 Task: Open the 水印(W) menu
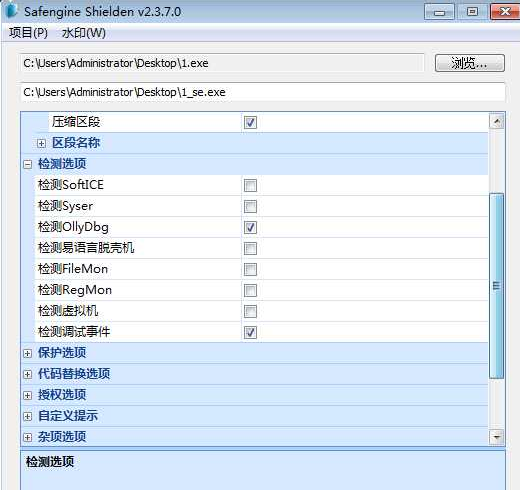[x=84, y=33]
